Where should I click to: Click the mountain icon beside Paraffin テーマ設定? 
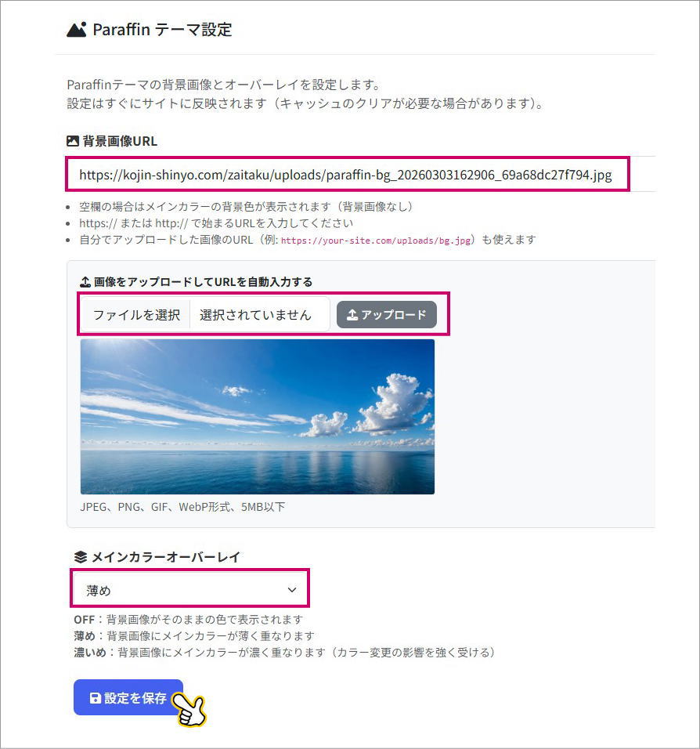click(77, 30)
